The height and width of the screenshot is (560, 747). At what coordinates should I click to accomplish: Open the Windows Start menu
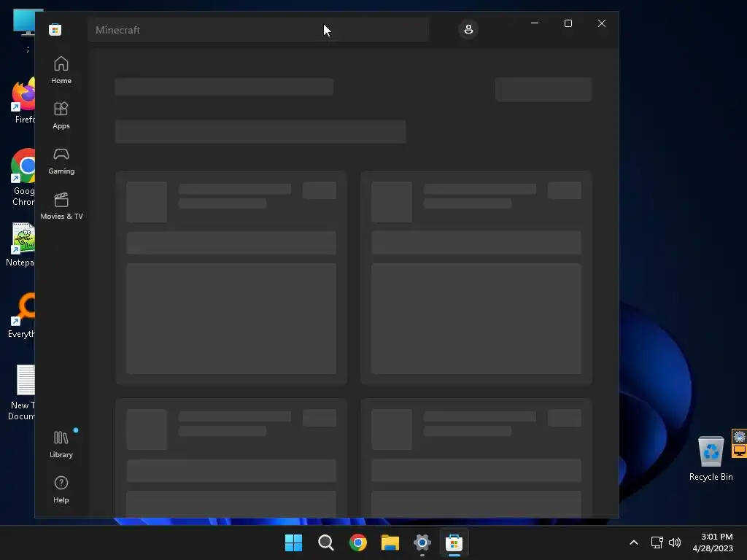tap(293, 542)
